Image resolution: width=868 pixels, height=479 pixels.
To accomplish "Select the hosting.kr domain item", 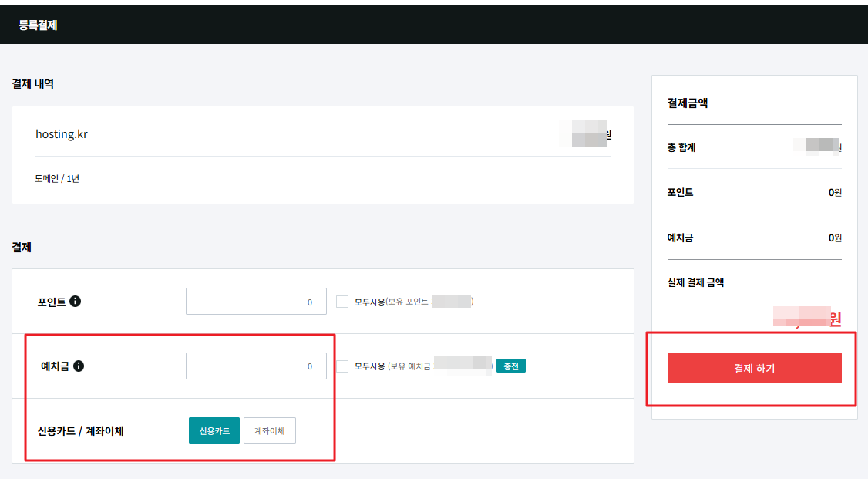I will 62,134.
